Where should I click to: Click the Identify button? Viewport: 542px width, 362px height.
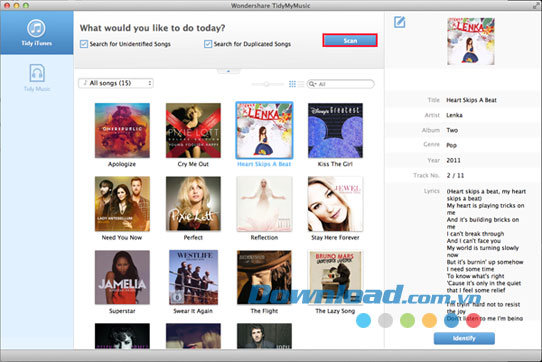click(x=464, y=338)
